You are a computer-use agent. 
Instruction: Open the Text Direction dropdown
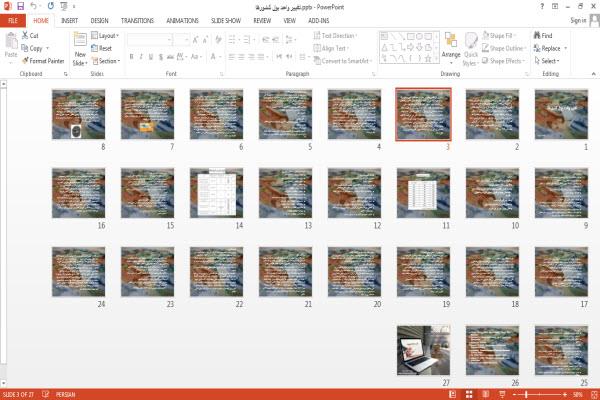(336, 36)
